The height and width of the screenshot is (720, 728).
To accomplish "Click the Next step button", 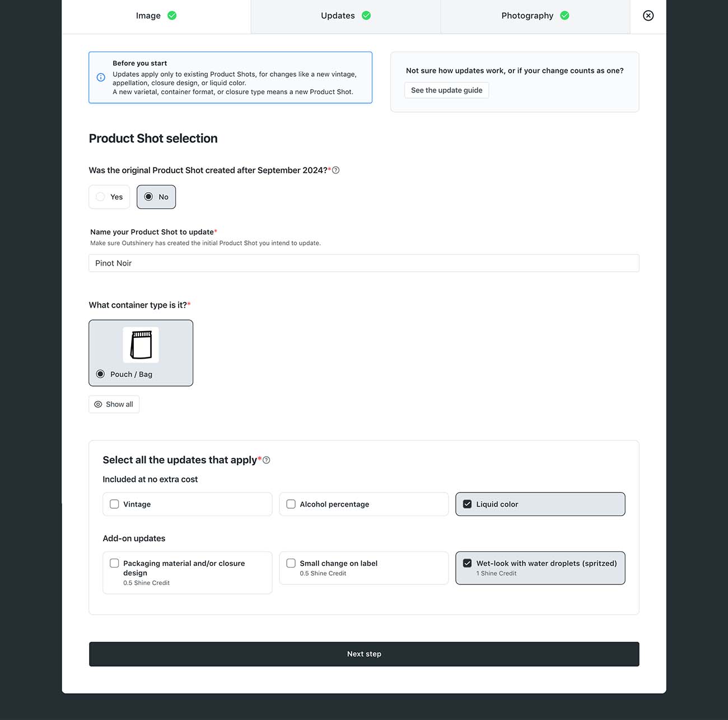I will click(364, 654).
